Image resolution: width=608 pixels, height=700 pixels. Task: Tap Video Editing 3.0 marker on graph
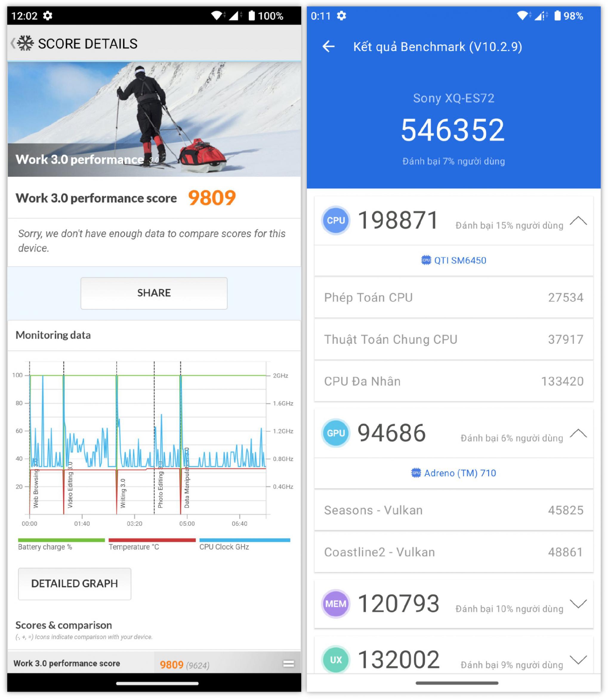pos(70,485)
